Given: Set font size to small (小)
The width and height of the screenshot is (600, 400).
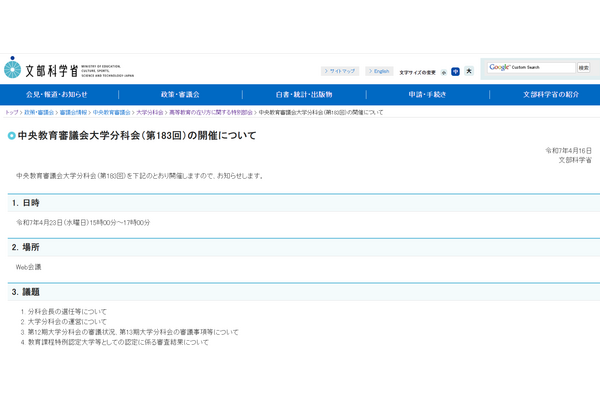Looking at the screenshot, I should click(443, 72).
